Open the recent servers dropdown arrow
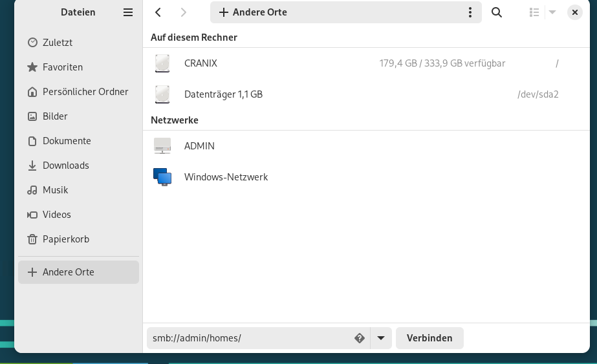 pos(381,338)
